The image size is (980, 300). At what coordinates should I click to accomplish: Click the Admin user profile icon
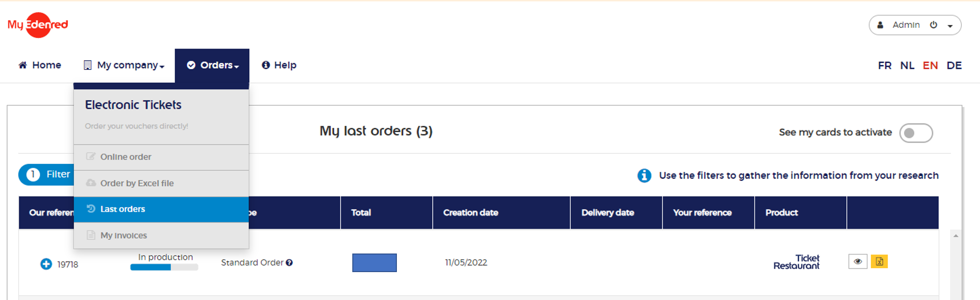(880, 25)
